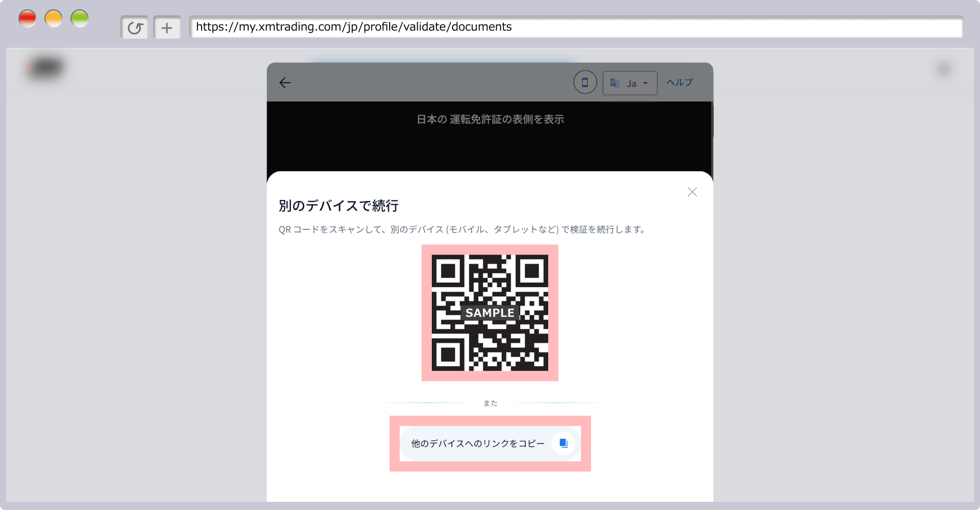Click the また separator label
Image resolution: width=980 pixels, height=510 pixels.
[491, 403]
